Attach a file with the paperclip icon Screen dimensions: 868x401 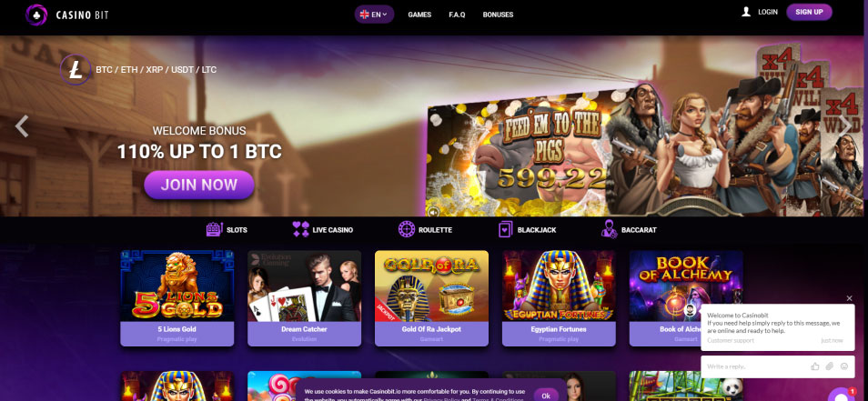pos(829,366)
